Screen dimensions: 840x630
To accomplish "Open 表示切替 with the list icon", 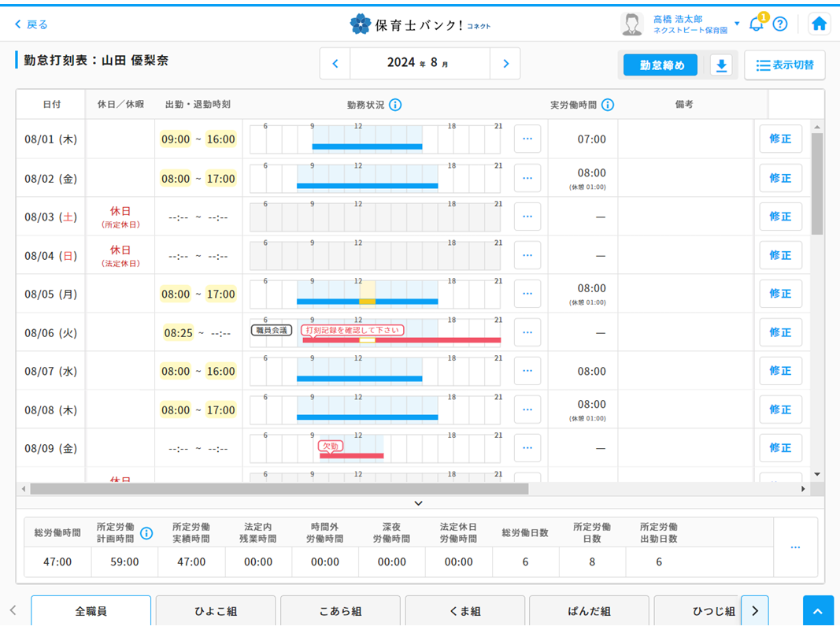I will tap(784, 65).
